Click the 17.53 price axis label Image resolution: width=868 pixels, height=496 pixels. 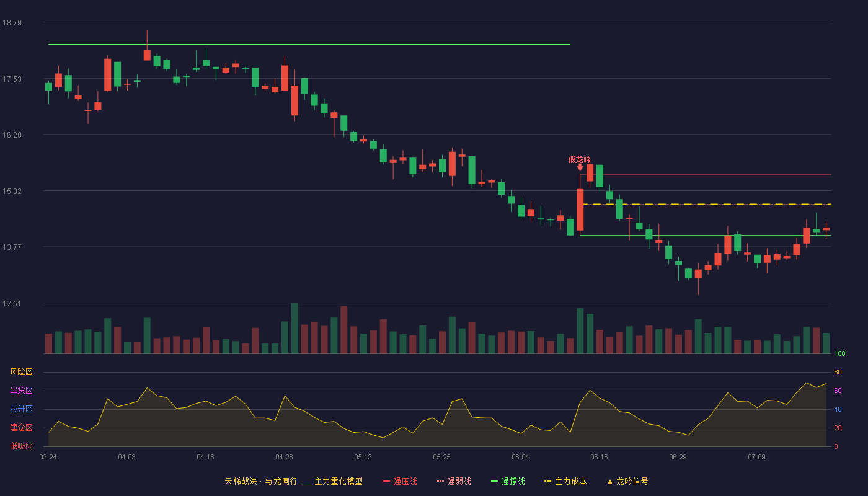click(x=12, y=79)
